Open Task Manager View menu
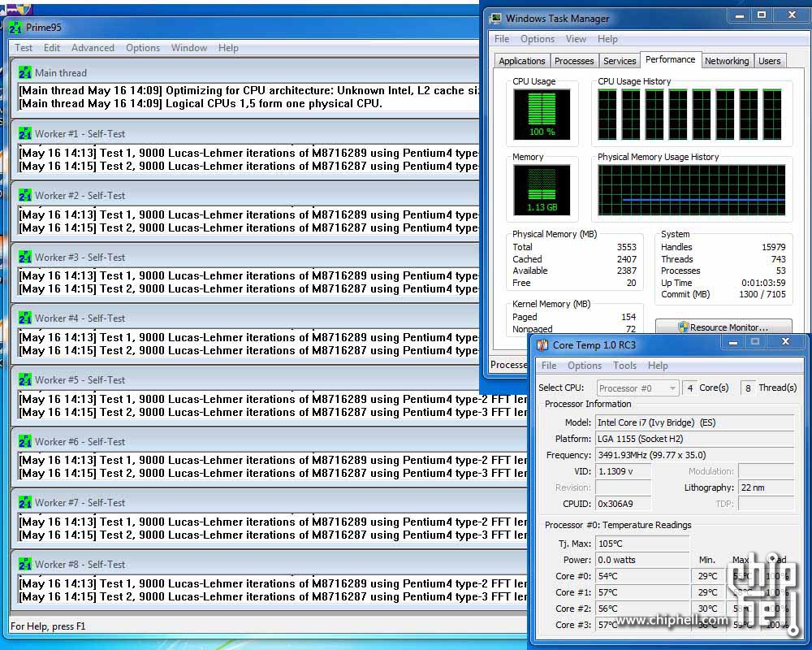Screen dimensions: 812x650 [576, 39]
